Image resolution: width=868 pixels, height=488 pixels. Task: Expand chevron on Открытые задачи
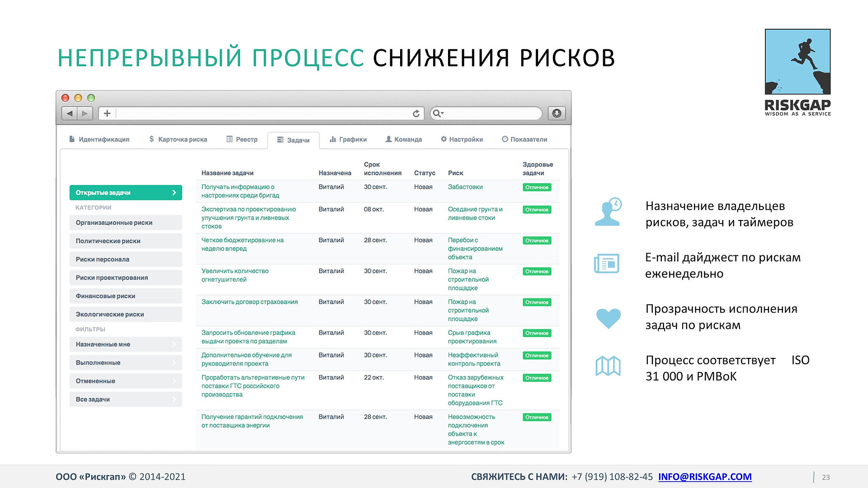pos(174,192)
